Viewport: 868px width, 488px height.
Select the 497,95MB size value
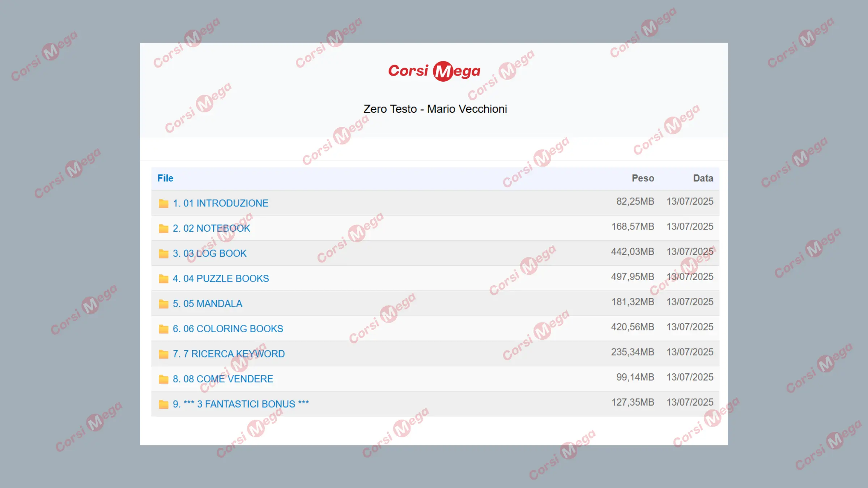pyautogui.click(x=633, y=277)
